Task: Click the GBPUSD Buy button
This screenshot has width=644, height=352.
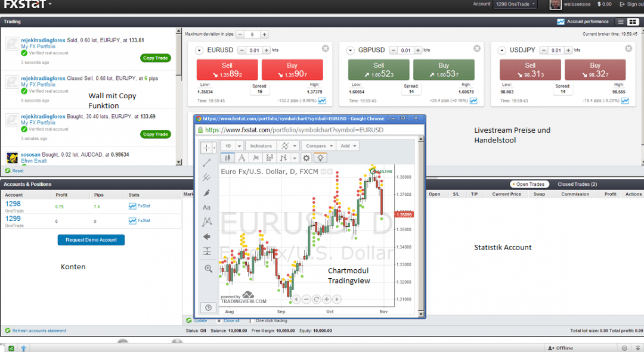Action: point(444,70)
